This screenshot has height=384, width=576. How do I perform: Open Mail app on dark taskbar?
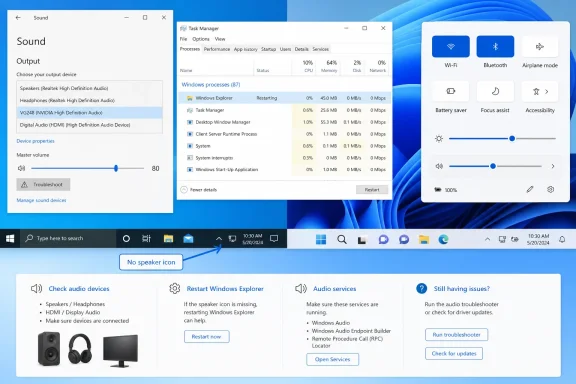click(x=188, y=238)
